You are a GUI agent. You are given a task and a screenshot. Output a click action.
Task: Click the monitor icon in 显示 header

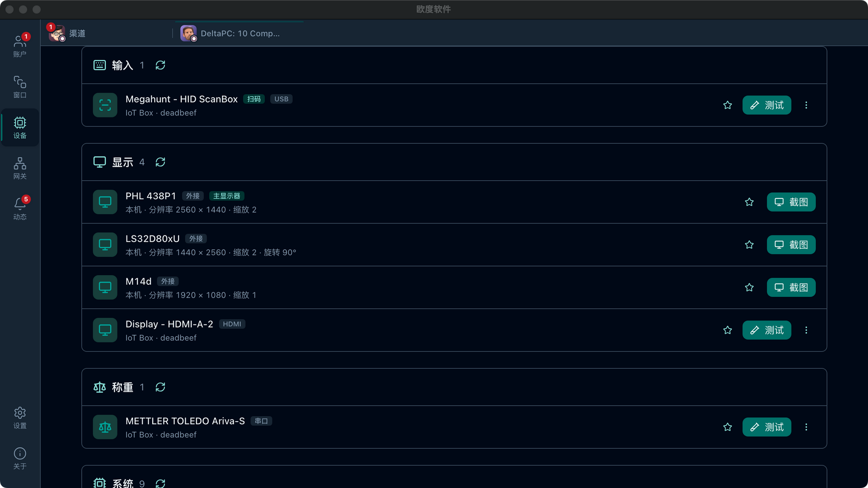click(x=99, y=162)
